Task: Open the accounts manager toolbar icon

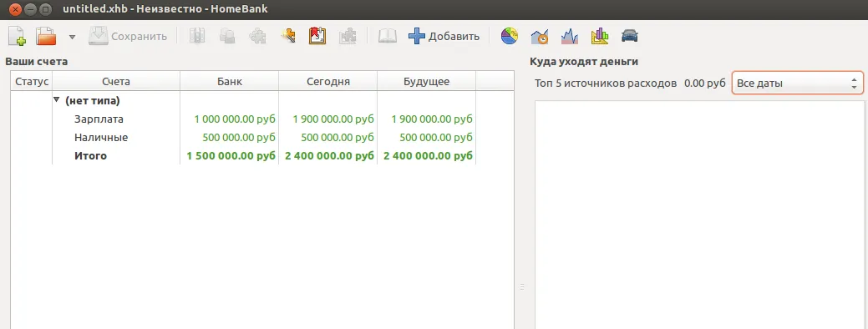Action: pos(197,37)
